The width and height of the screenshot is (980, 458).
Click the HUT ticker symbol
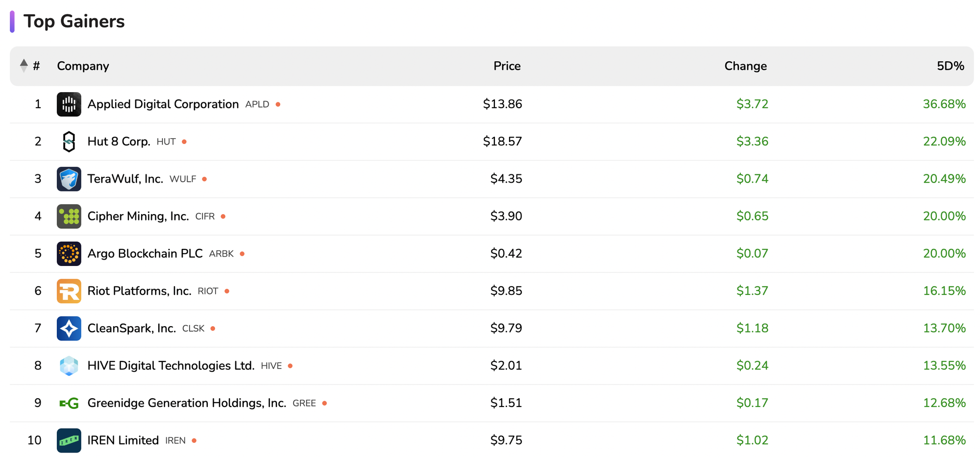point(166,142)
